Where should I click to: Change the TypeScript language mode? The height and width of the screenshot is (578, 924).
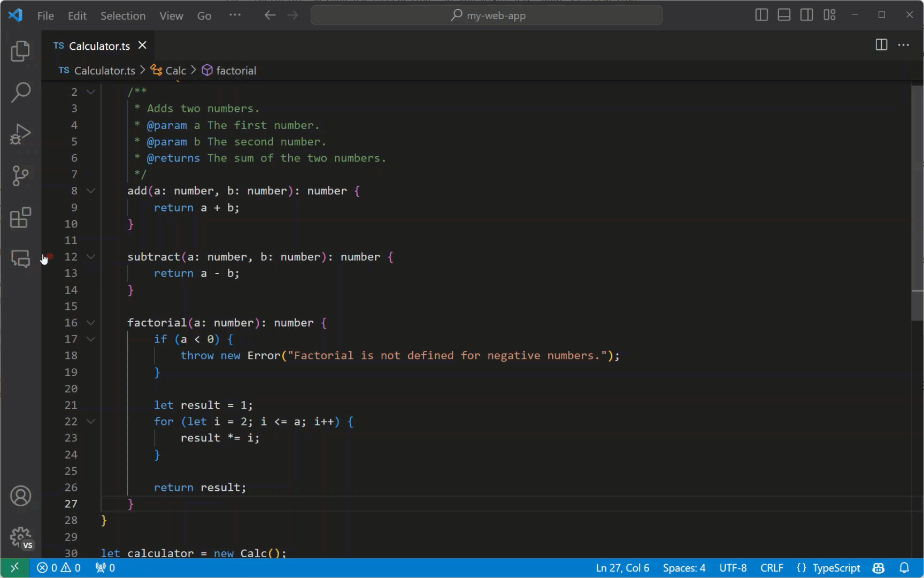pyautogui.click(x=836, y=568)
